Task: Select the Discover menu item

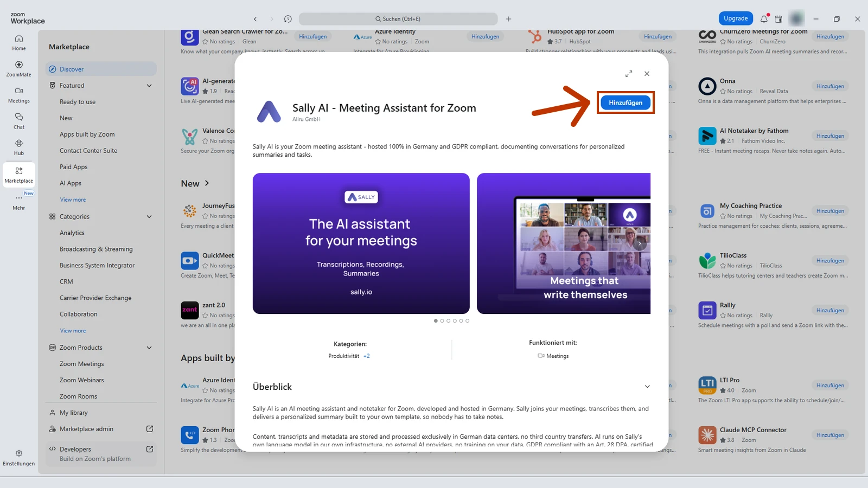Action: click(x=101, y=69)
